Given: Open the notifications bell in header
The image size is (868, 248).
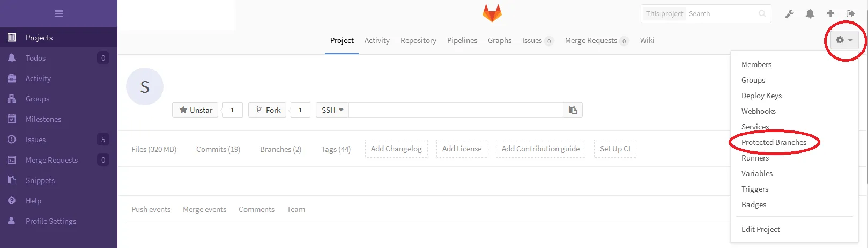Looking at the screenshot, I should tap(810, 14).
